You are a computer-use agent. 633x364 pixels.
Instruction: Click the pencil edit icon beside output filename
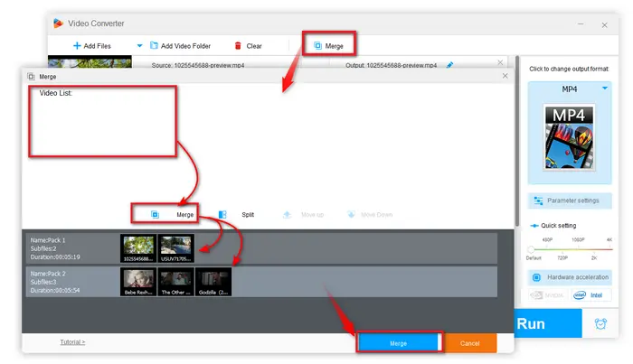(x=449, y=65)
